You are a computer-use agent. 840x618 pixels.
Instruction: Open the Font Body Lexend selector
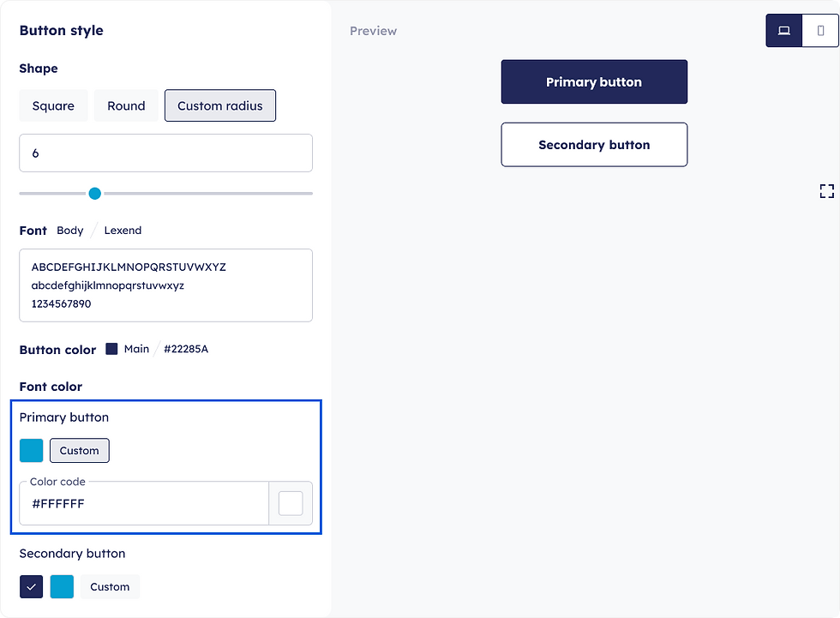99,231
